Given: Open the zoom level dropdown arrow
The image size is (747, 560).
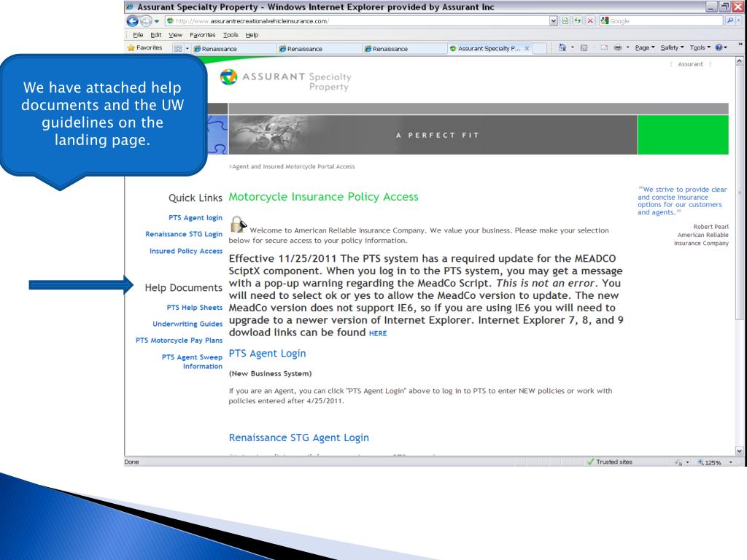Looking at the screenshot, I should 730,462.
